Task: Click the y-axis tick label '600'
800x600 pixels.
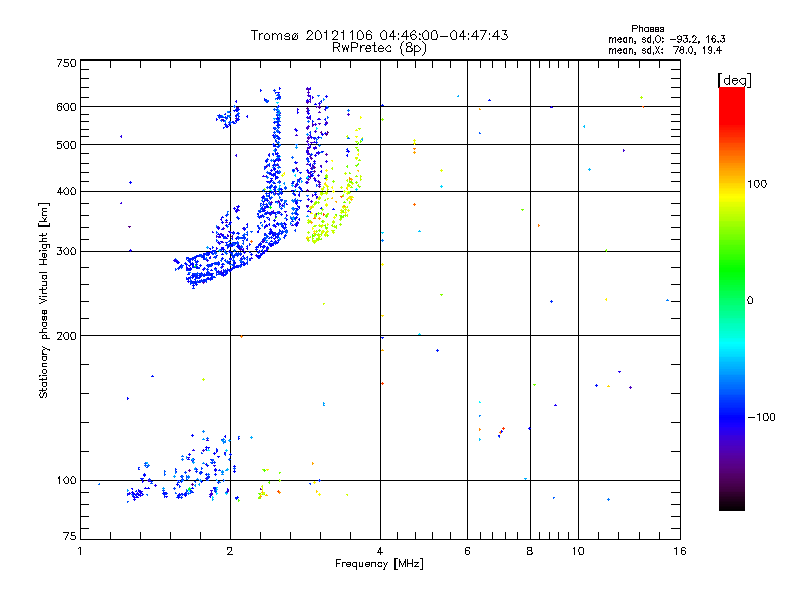Action: (66, 107)
